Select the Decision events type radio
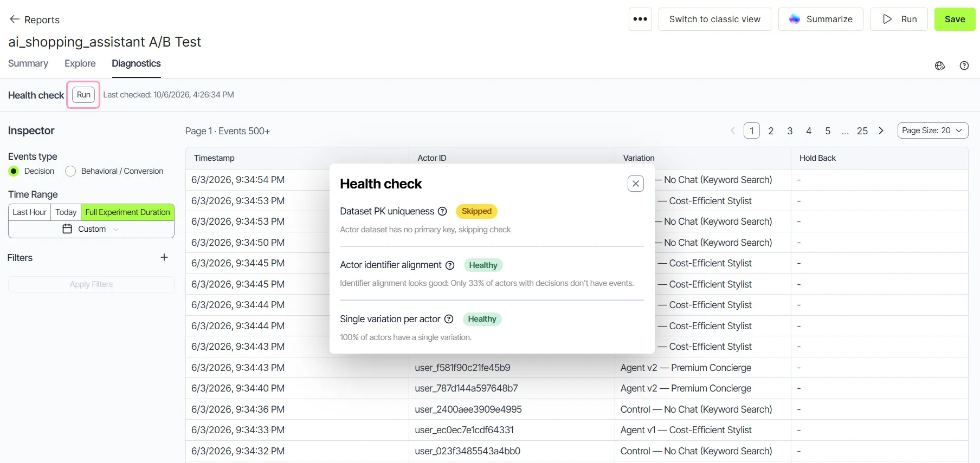This screenshot has height=463, width=980. (x=14, y=171)
